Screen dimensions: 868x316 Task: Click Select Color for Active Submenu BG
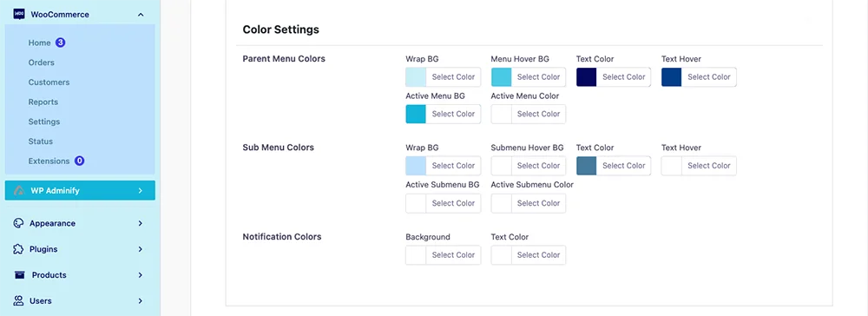[453, 203]
